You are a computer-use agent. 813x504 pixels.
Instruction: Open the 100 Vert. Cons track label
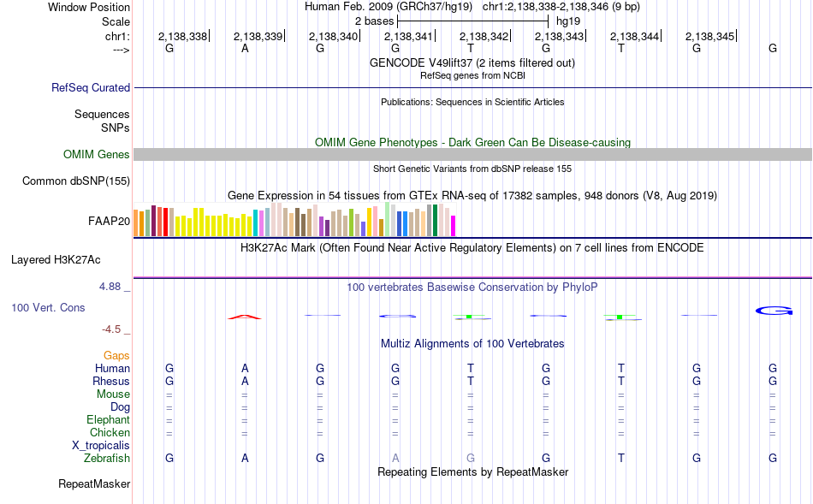point(48,307)
